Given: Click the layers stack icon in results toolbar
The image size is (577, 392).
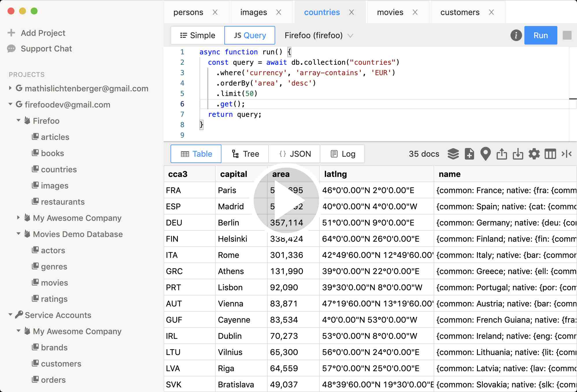Looking at the screenshot, I should (453, 154).
